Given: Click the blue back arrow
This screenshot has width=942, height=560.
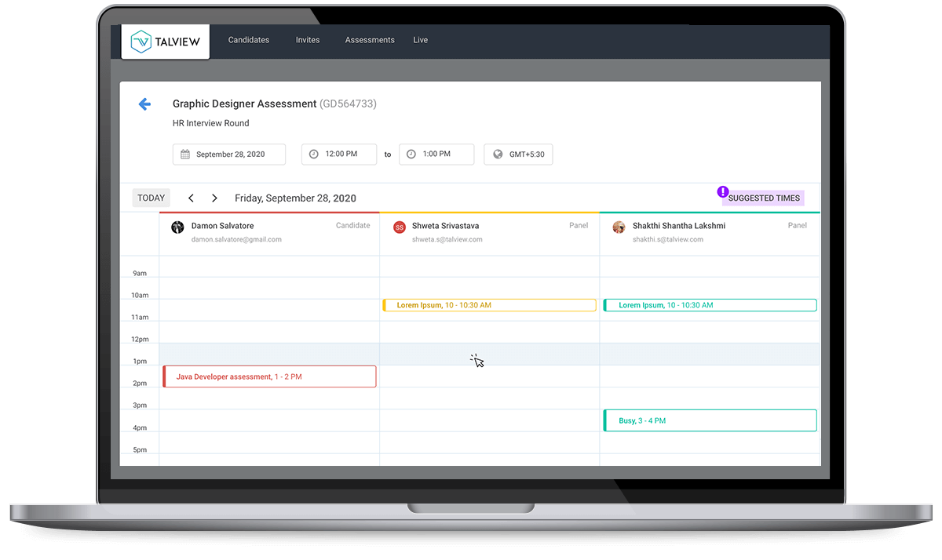Looking at the screenshot, I should click(x=144, y=104).
